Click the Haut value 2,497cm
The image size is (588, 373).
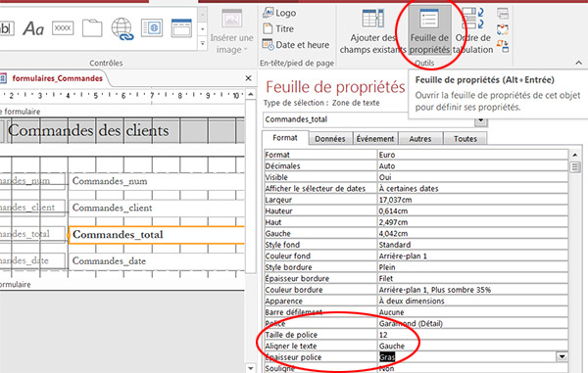pyautogui.click(x=472, y=222)
